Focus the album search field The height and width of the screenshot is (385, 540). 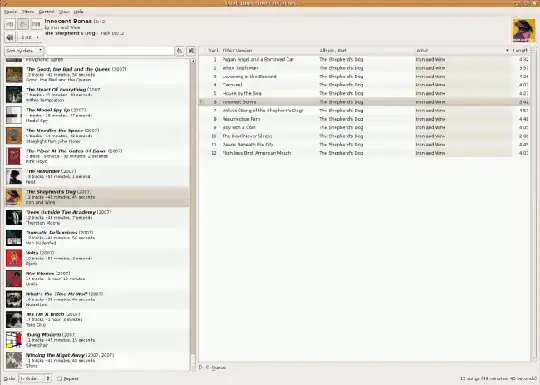110,51
